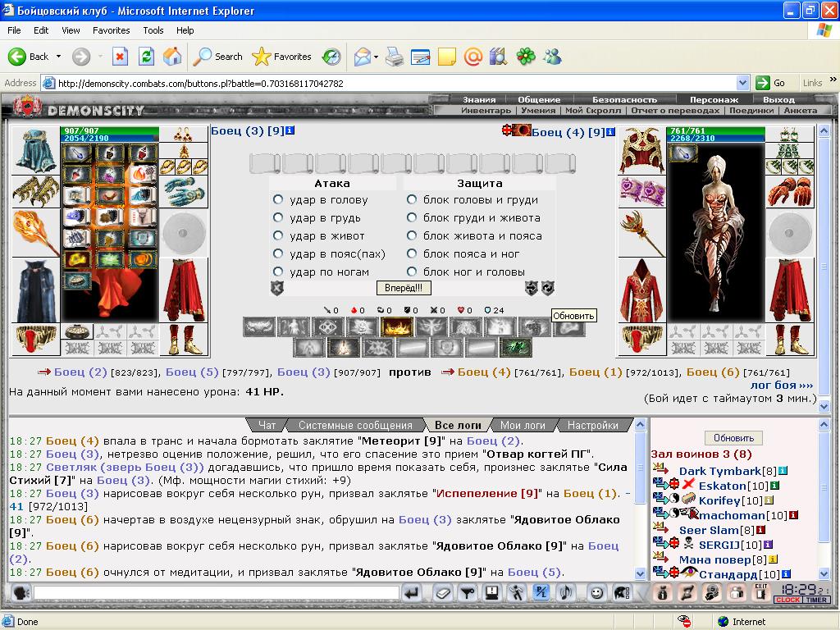Click the EXIT door icon near the clock

(x=761, y=592)
